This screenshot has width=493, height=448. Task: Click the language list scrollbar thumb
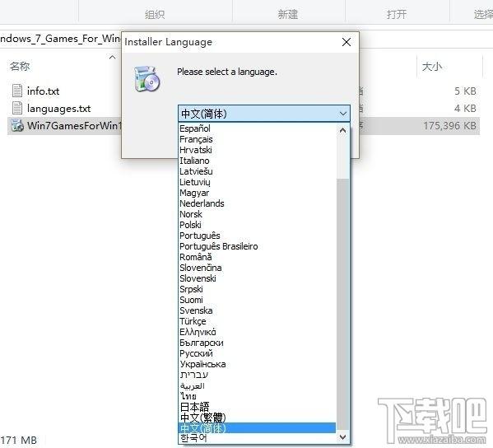tap(342, 304)
